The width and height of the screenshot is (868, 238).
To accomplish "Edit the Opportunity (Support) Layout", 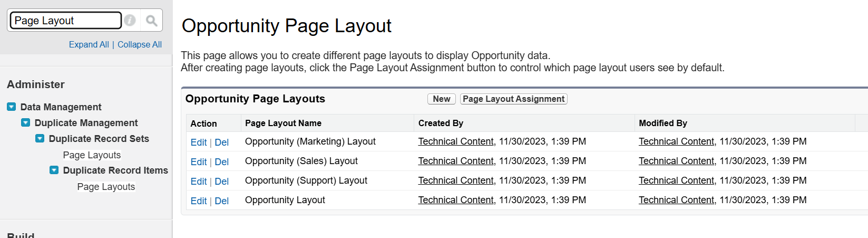I will [x=198, y=181].
